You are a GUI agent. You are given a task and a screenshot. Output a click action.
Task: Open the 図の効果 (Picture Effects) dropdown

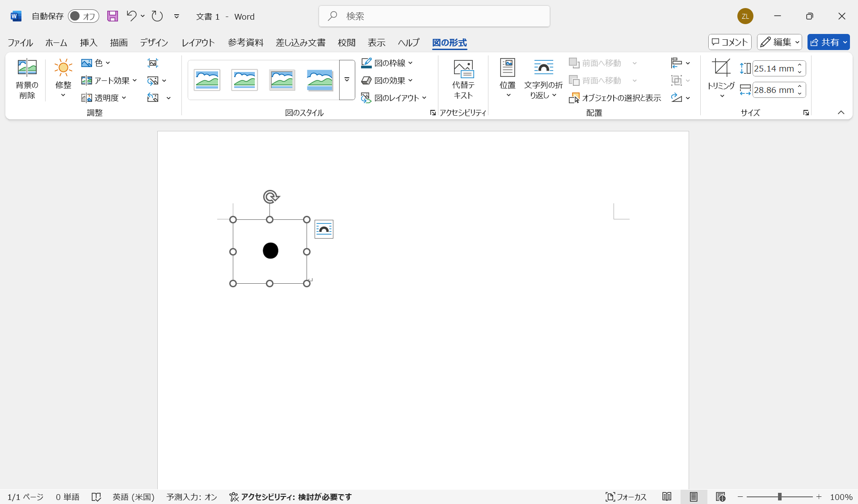tap(387, 80)
